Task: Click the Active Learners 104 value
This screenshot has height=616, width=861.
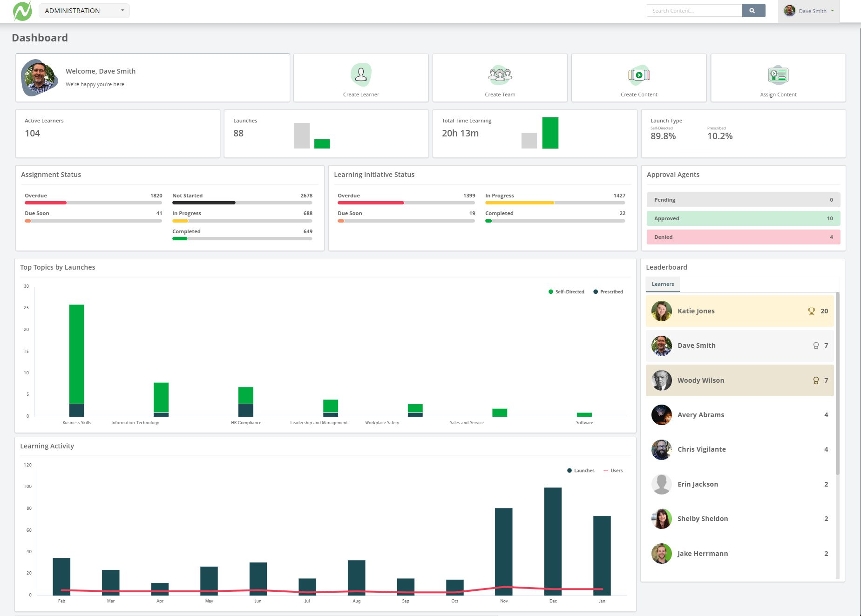Action: 33,133
